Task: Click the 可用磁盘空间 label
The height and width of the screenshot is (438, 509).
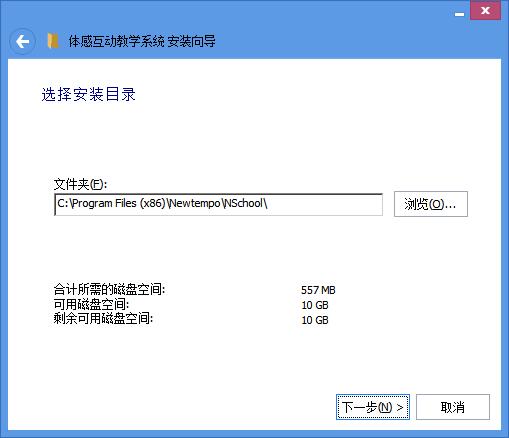Action: click(91, 304)
